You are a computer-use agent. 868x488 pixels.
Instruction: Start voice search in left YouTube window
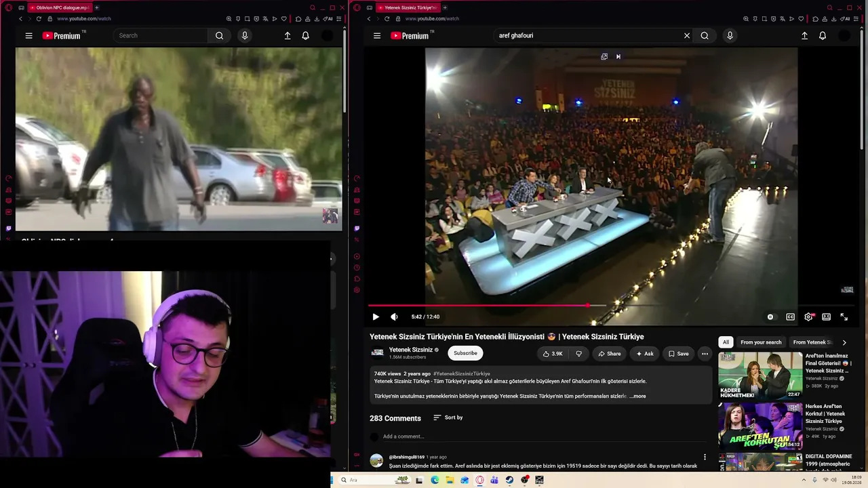(x=245, y=36)
